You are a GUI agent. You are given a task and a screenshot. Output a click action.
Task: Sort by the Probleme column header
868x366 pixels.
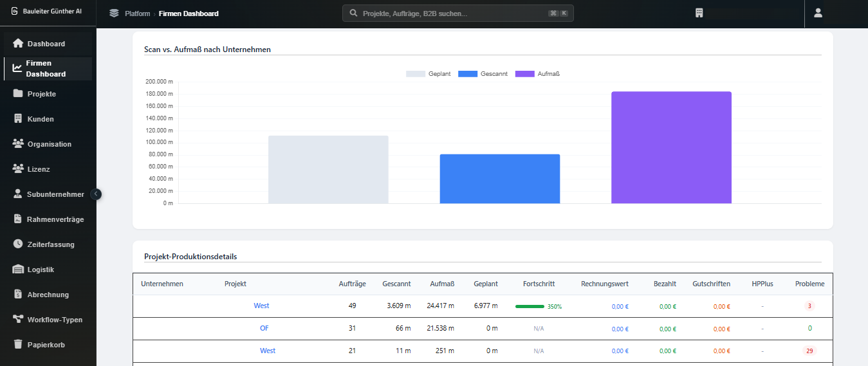[809, 284]
